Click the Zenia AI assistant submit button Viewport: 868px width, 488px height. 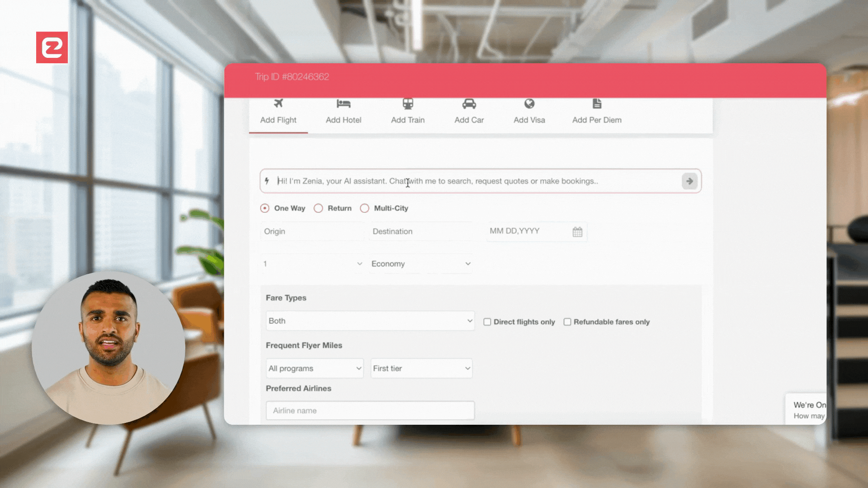point(689,181)
